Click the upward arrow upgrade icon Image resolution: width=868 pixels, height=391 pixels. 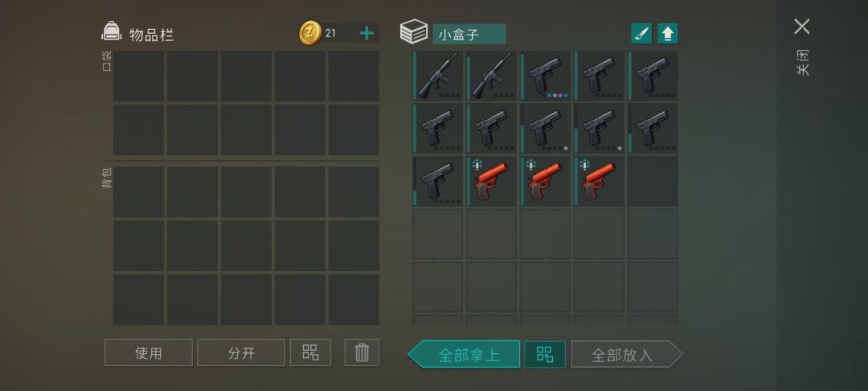[x=668, y=34]
